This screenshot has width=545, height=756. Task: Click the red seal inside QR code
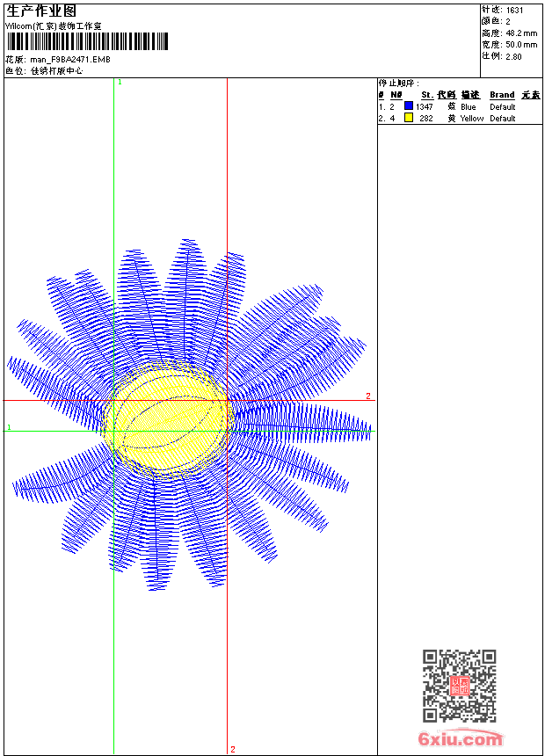(459, 686)
